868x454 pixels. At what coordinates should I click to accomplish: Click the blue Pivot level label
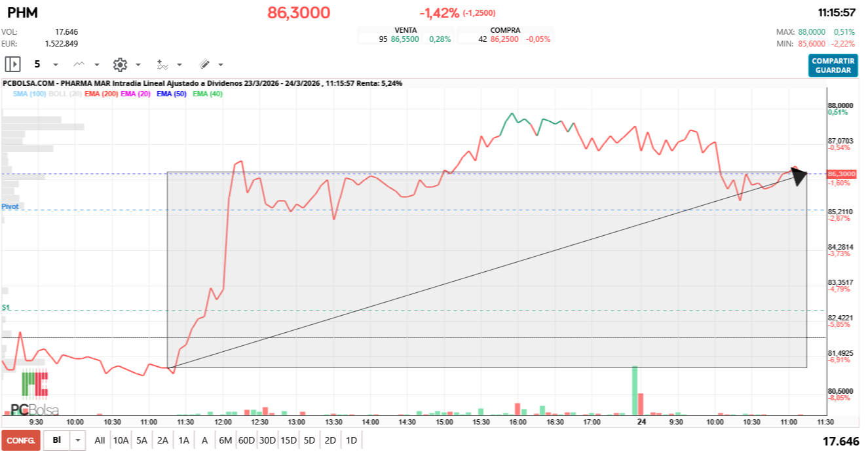pyautogui.click(x=10, y=206)
